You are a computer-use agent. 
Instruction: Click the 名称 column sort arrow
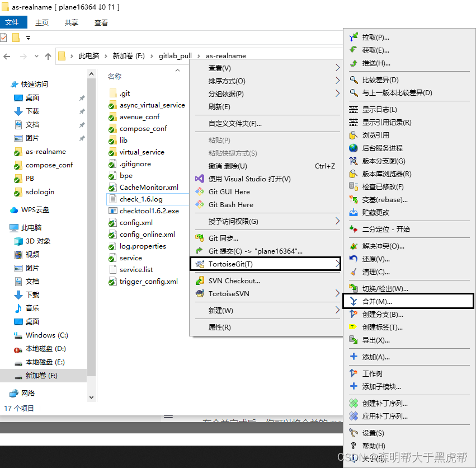coord(177,70)
